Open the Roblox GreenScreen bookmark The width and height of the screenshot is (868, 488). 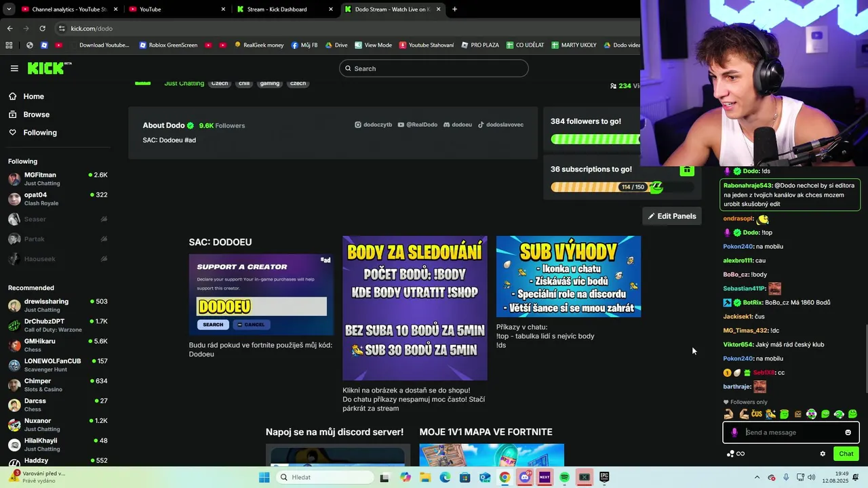(168, 45)
